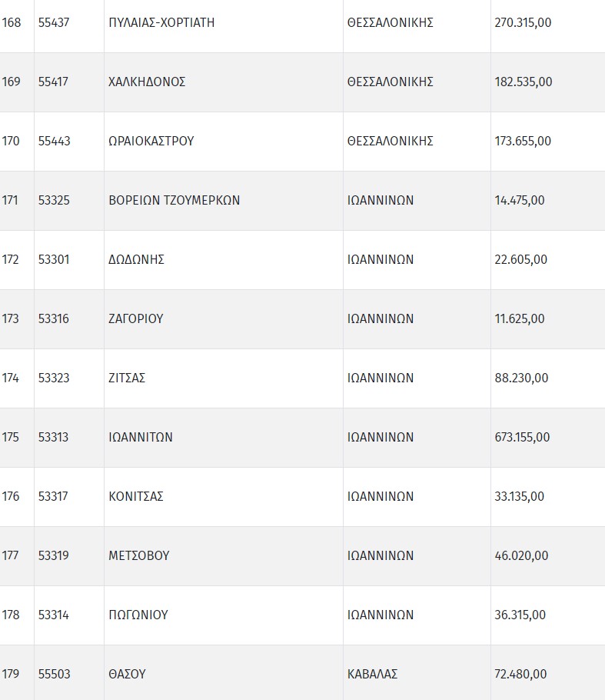Image resolution: width=605 pixels, height=700 pixels.
Task: Click the amount 173.655,00
Action: pos(523,141)
